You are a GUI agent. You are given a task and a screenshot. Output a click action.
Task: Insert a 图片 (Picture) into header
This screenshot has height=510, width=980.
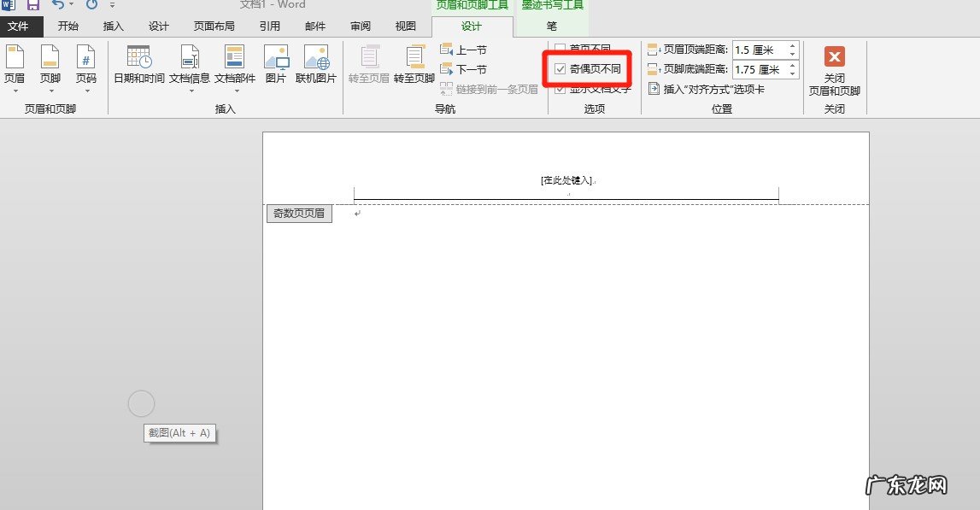(x=276, y=65)
